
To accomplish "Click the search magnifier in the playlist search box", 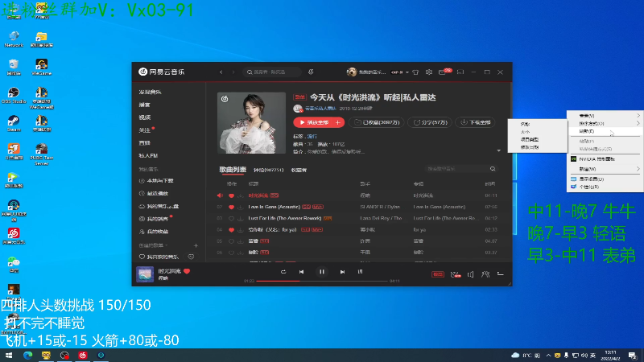I will coord(493,169).
